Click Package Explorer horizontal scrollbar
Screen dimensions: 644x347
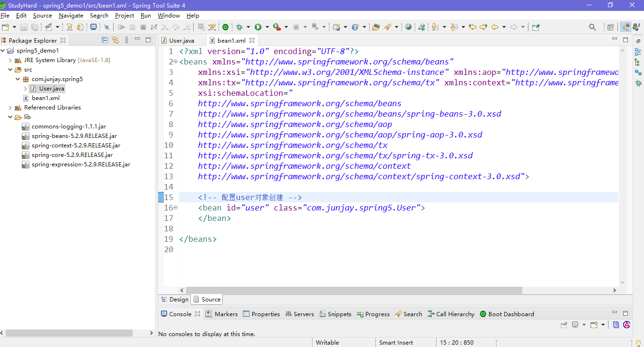[x=69, y=333]
